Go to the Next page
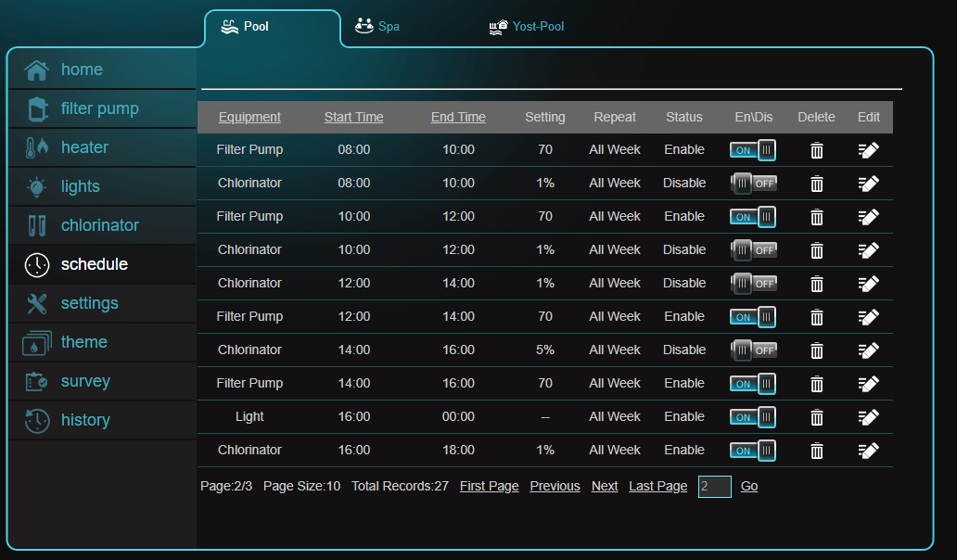 tap(605, 486)
